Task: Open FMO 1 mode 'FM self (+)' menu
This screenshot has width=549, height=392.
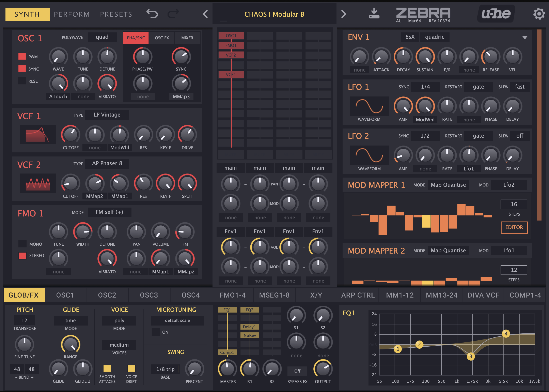Action: pos(110,212)
